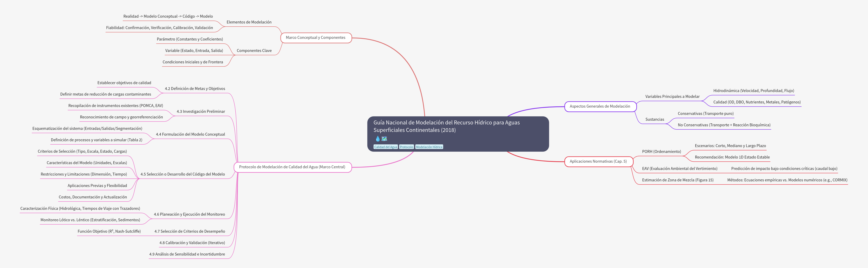
Task: Click the world map emoji icon
Action: click(x=384, y=139)
